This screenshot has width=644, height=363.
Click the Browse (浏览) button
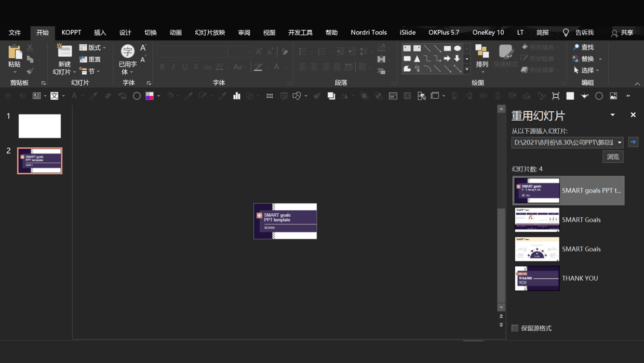click(613, 157)
